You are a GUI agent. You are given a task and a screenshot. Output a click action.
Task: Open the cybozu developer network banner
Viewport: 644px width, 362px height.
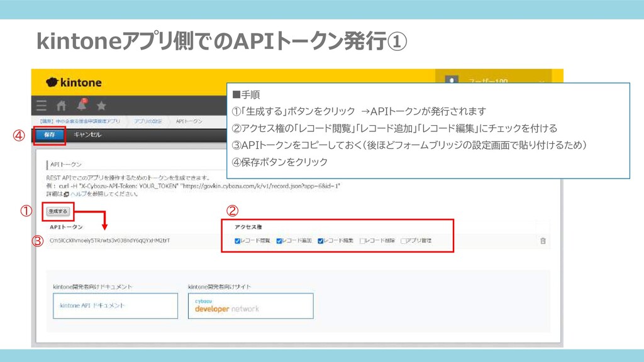(x=250, y=306)
